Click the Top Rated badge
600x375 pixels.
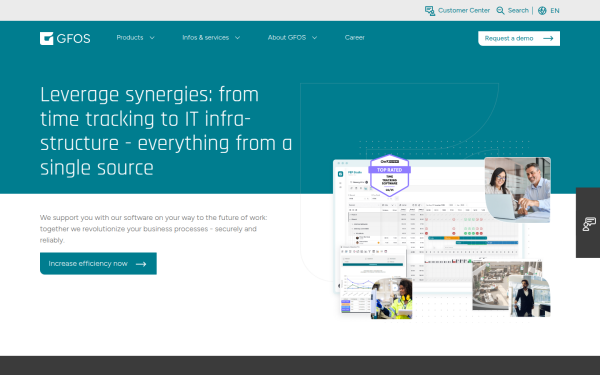[x=390, y=175]
